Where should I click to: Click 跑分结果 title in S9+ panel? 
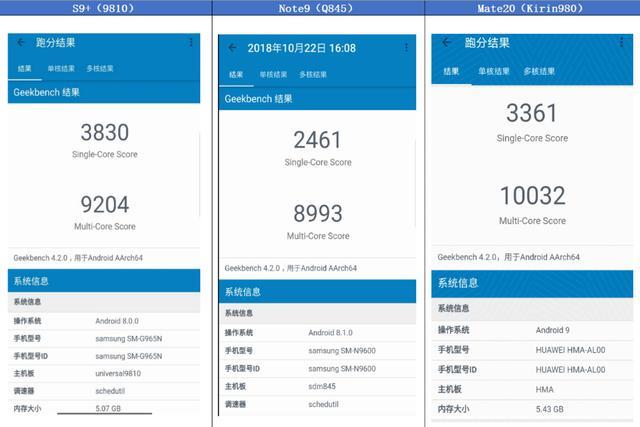[x=56, y=42]
